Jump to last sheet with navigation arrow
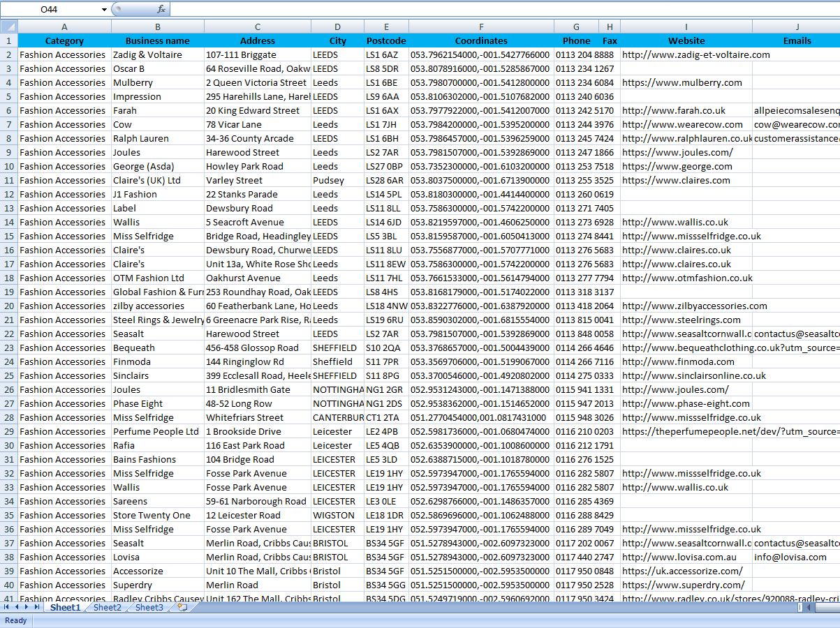This screenshot has width=840, height=628. pos(37,608)
